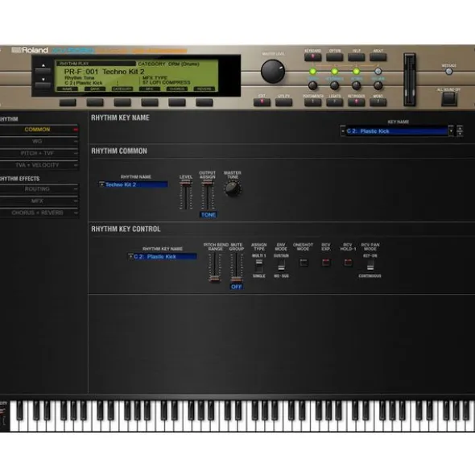The image size is (475, 476).
Task: Click the Roland logo
Action: 30,51
